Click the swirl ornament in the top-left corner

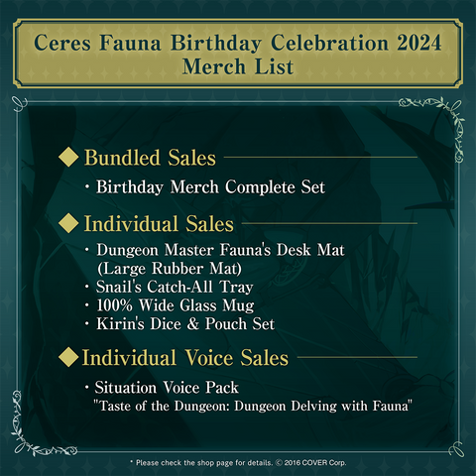tap(19, 104)
